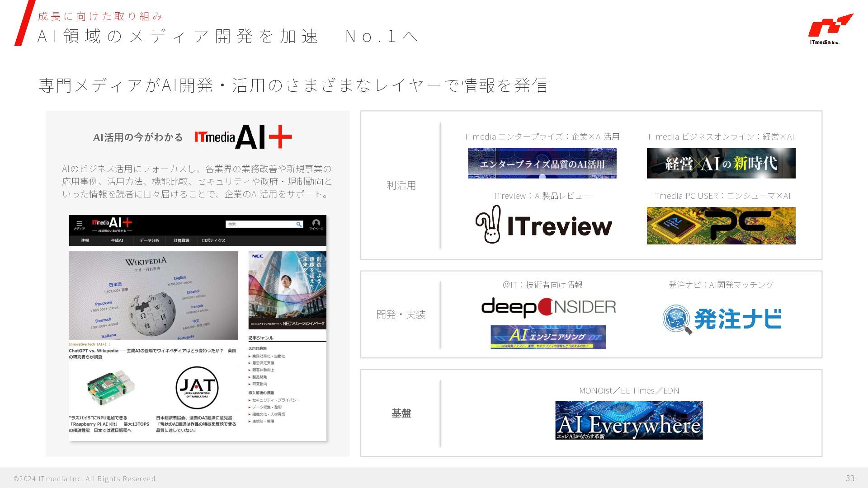This screenshot has width=868, height=488.
Task: Select データ収集・整形 genre link
Action: (267, 407)
